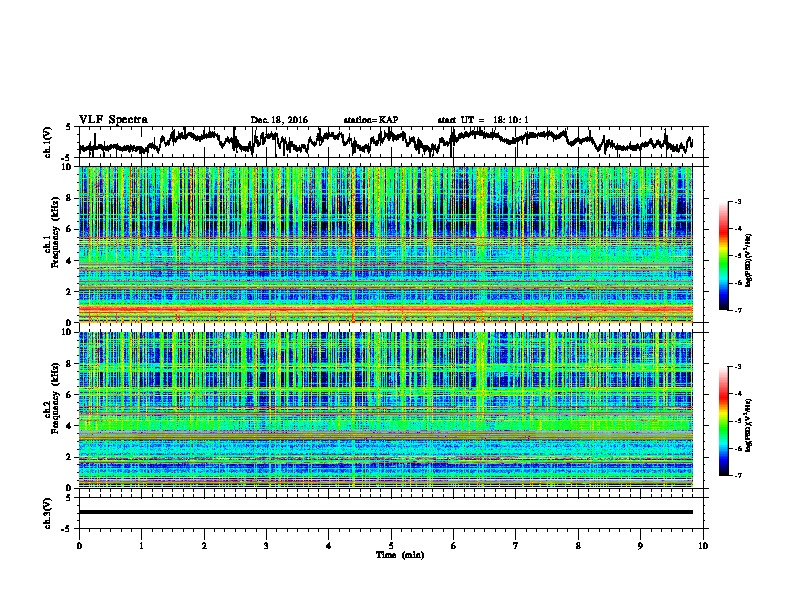Click time axis tick label "5"

[391, 546]
